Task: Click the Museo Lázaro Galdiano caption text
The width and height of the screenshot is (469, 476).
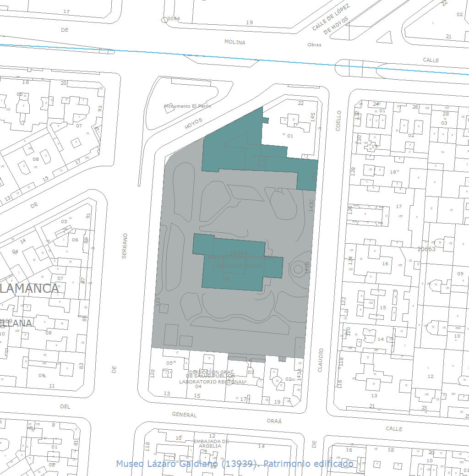Action: click(234, 464)
